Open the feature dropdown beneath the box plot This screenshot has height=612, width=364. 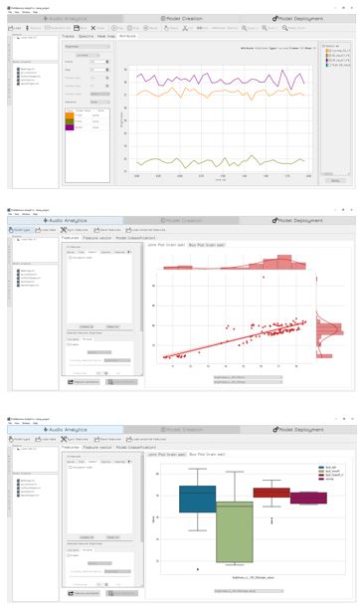point(249,591)
